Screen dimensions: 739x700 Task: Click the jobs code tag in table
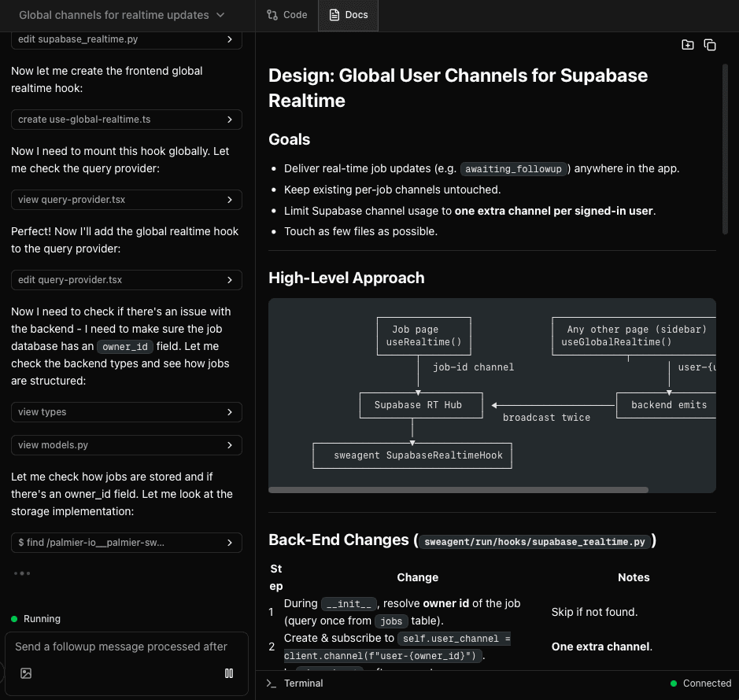pyautogui.click(x=391, y=621)
